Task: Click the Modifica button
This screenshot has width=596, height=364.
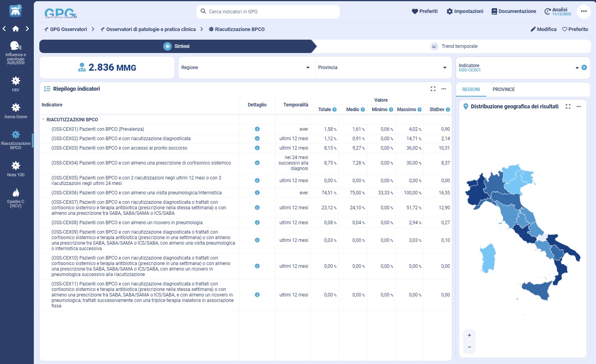Action: [x=543, y=29]
